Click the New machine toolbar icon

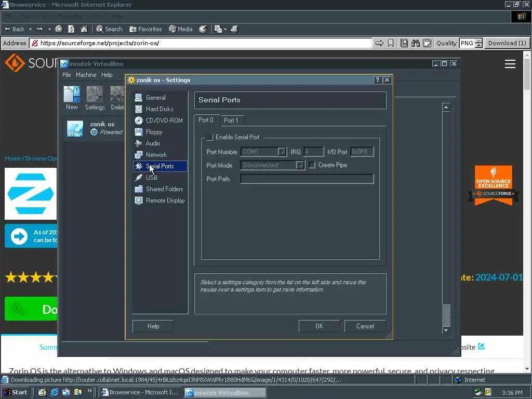pos(72,98)
